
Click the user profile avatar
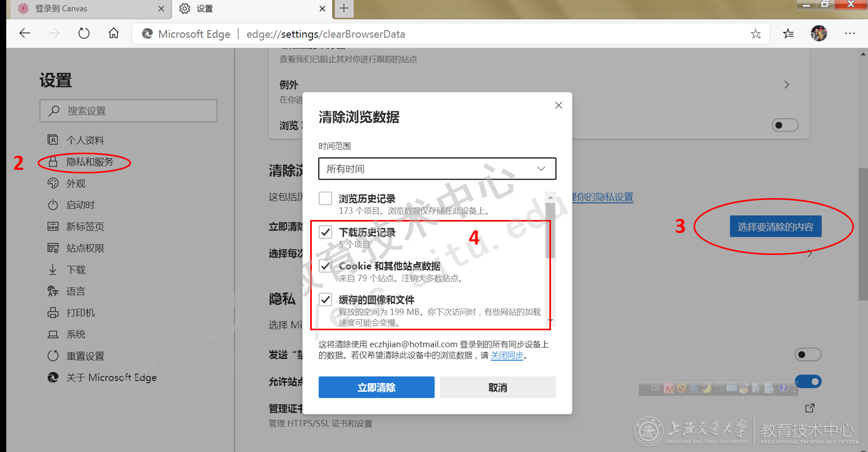pyautogui.click(x=818, y=33)
